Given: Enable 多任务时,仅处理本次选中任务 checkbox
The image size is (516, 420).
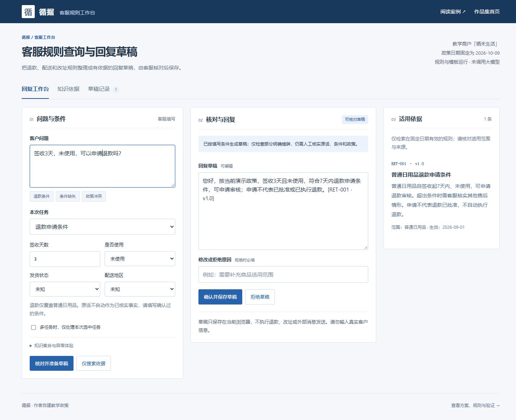Looking at the screenshot, I should tap(33, 327).
